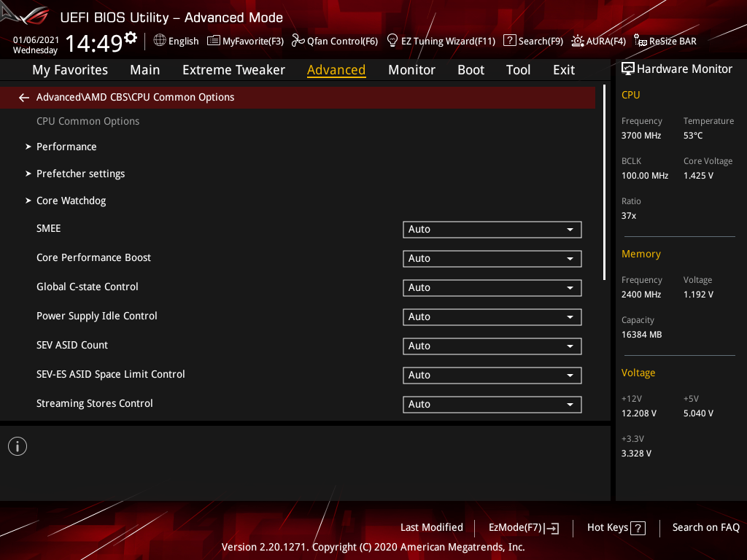Click the 37x ratio value

(629, 216)
